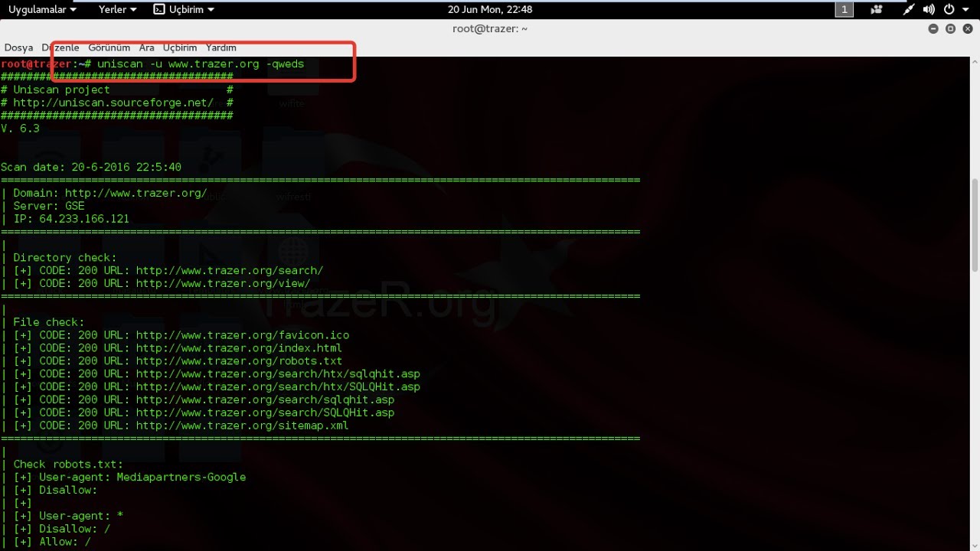This screenshot has height=551, width=980.
Task: Open the Yardım menu
Action: pos(221,47)
